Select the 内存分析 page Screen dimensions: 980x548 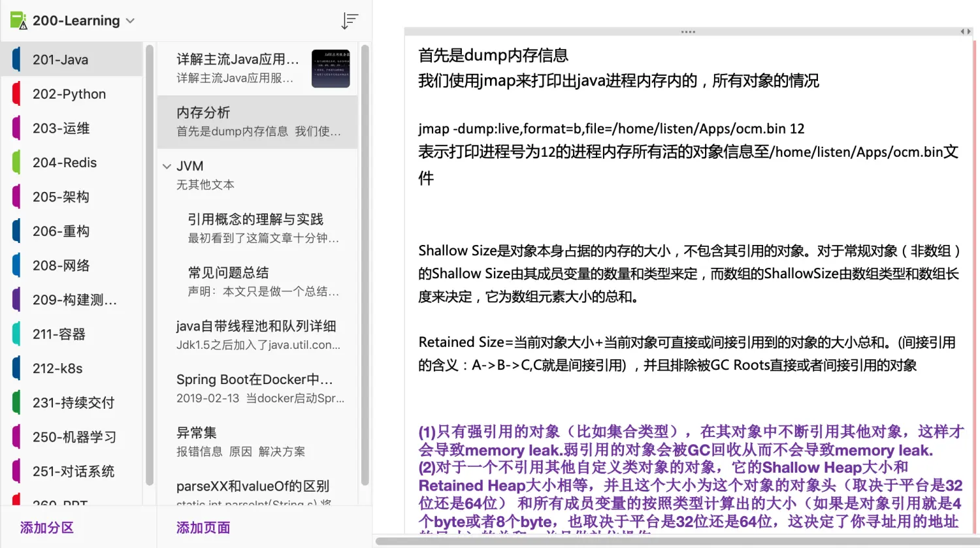tap(257, 122)
